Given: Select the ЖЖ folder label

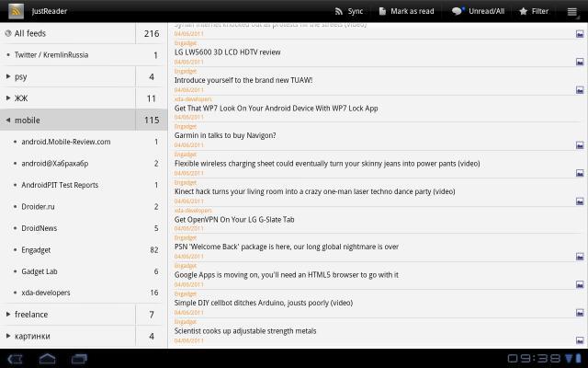Looking at the screenshot, I should [x=21, y=98].
